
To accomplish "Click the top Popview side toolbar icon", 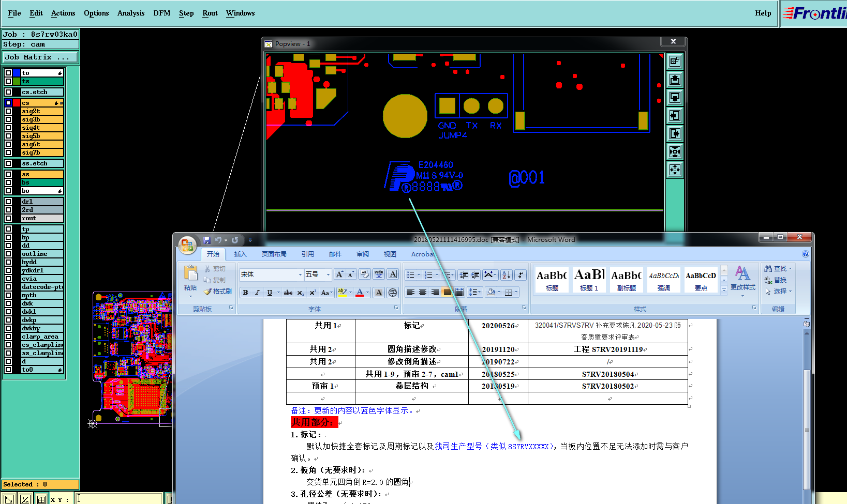I will (x=675, y=62).
